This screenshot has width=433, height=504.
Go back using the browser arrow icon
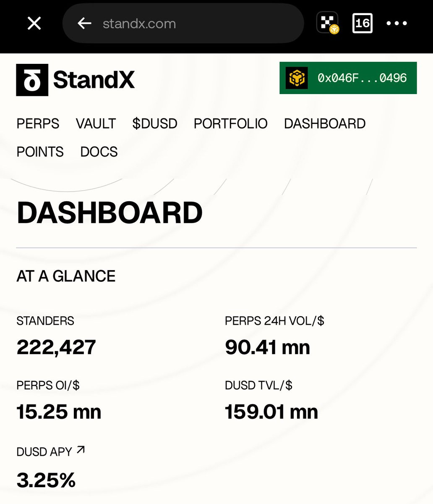[84, 24]
